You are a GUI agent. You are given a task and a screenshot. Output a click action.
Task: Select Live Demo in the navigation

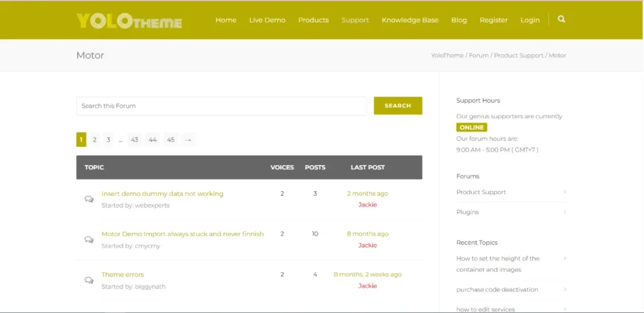pyautogui.click(x=267, y=20)
